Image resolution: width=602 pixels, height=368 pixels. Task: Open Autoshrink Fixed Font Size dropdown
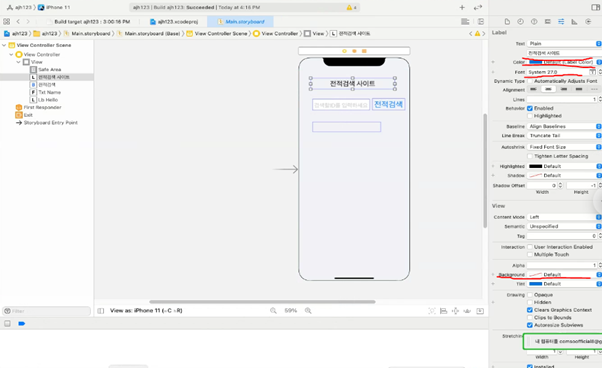pos(564,147)
